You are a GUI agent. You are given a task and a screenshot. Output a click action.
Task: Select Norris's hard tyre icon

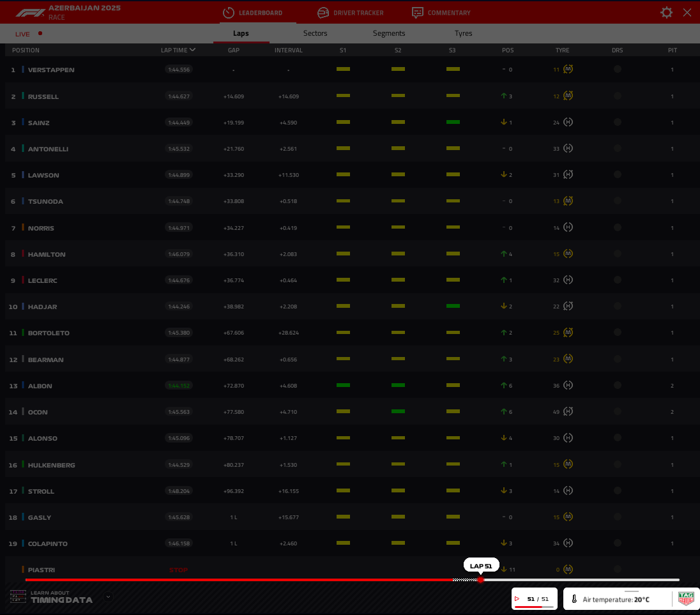[568, 227]
